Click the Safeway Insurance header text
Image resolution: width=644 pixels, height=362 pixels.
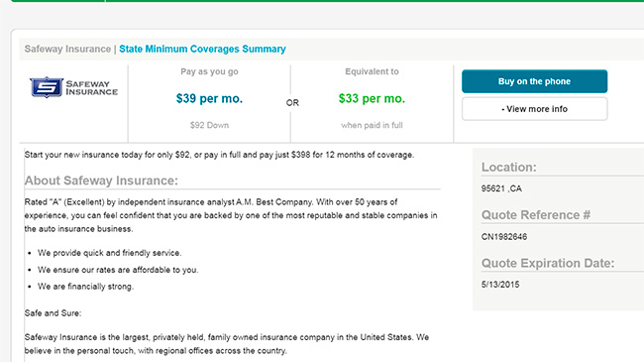coord(67,49)
